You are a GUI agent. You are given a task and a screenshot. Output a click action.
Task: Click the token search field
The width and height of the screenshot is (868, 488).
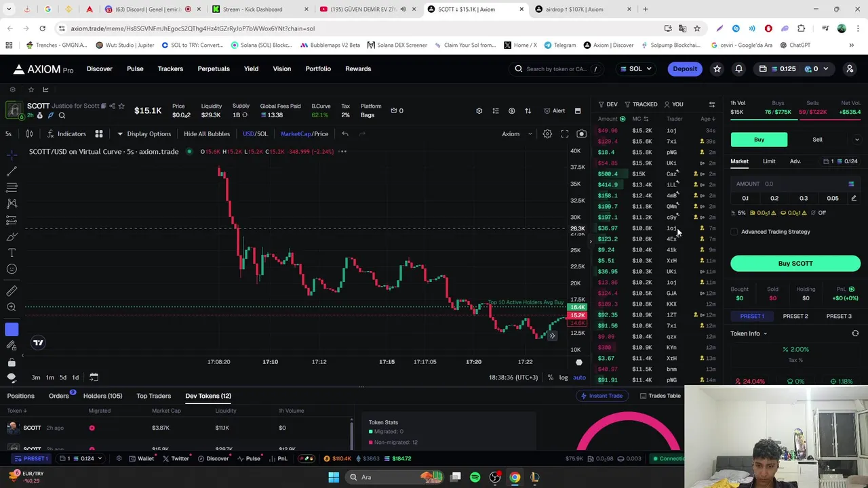pos(557,68)
